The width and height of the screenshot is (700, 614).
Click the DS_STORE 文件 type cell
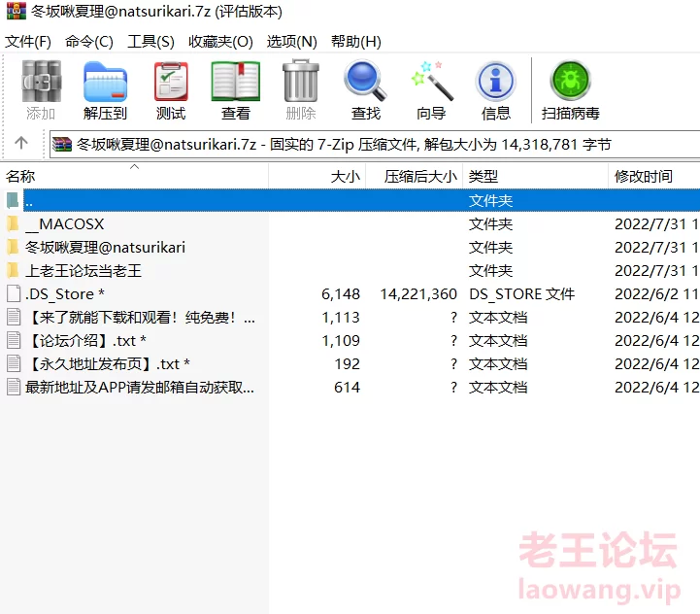[x=522, y=293]
